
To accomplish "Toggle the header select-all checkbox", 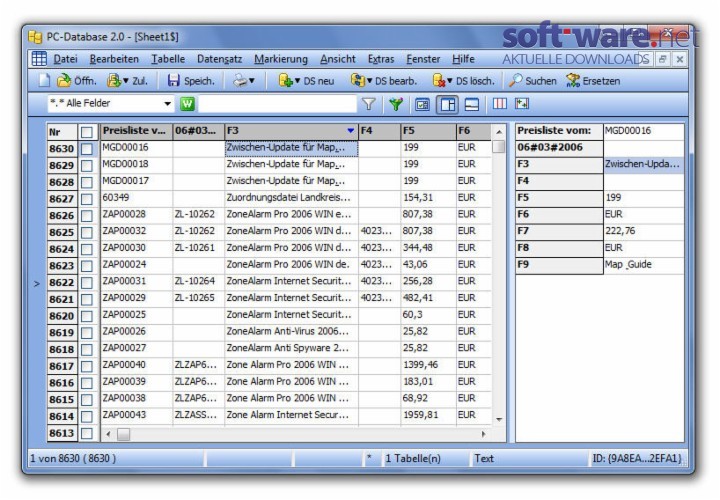I will pos(86,132).
